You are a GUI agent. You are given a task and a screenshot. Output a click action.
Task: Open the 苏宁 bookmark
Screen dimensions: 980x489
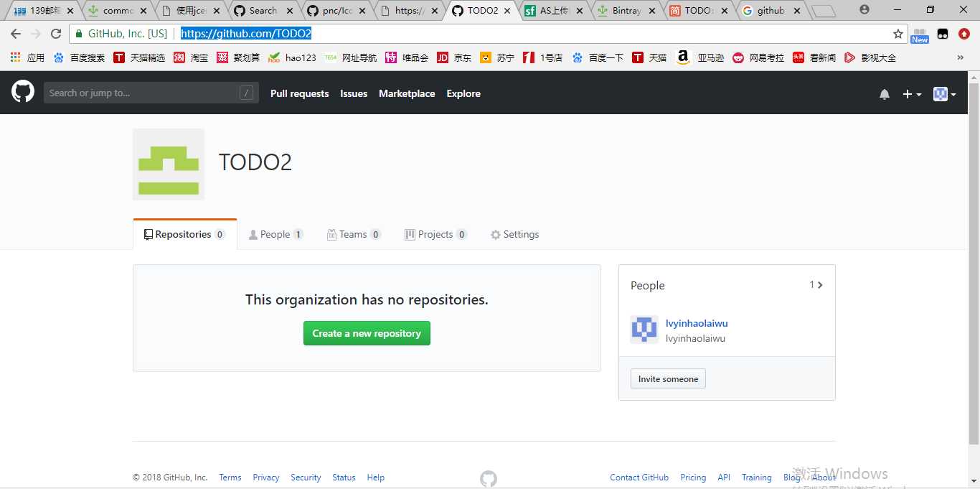[497, 57]
